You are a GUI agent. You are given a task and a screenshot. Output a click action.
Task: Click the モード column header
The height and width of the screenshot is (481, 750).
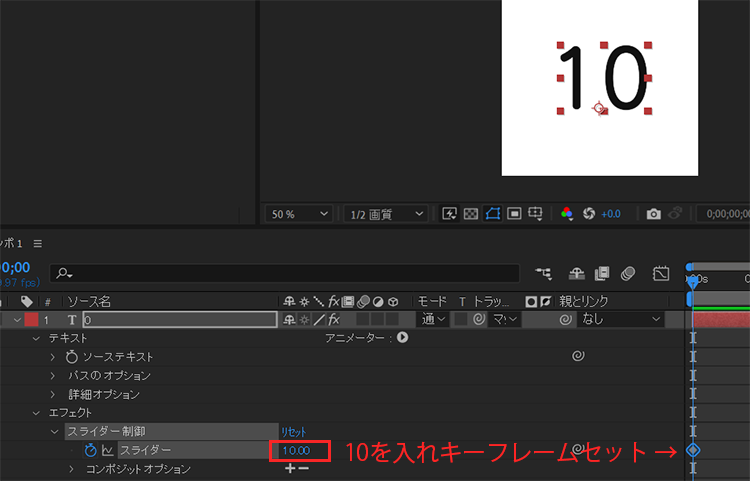click(432, 301)
